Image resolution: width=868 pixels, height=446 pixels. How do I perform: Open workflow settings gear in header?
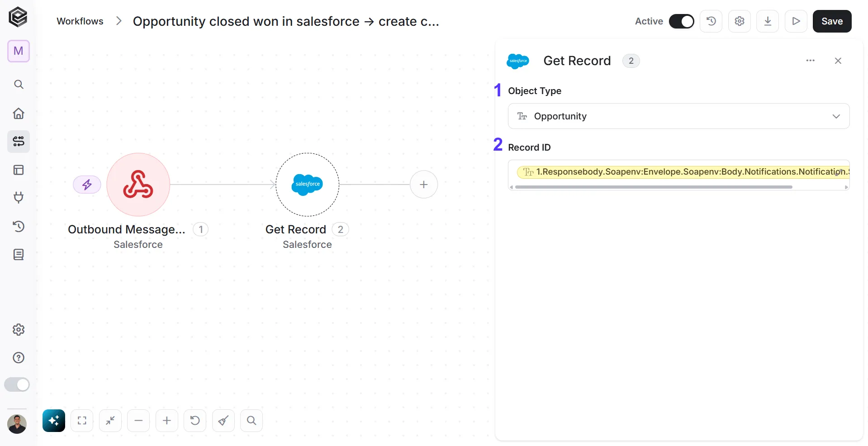[x=740, y=21]
